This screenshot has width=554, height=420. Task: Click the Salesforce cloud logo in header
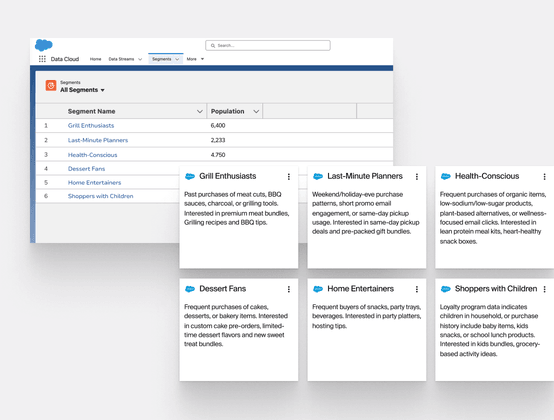(x=44, y=45)
